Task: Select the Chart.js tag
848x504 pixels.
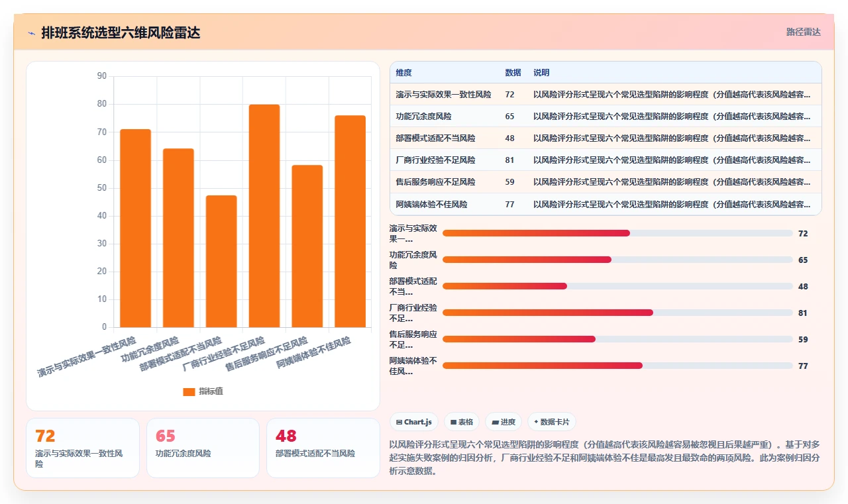Action: [414, 422]
